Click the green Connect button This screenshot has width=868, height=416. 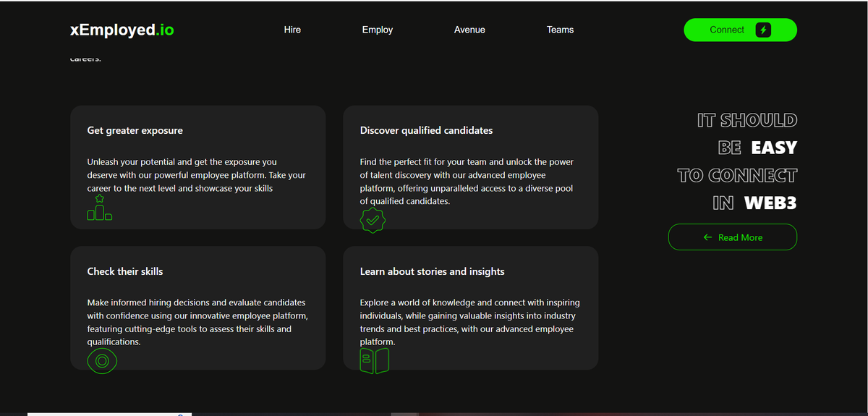point(740,30)
